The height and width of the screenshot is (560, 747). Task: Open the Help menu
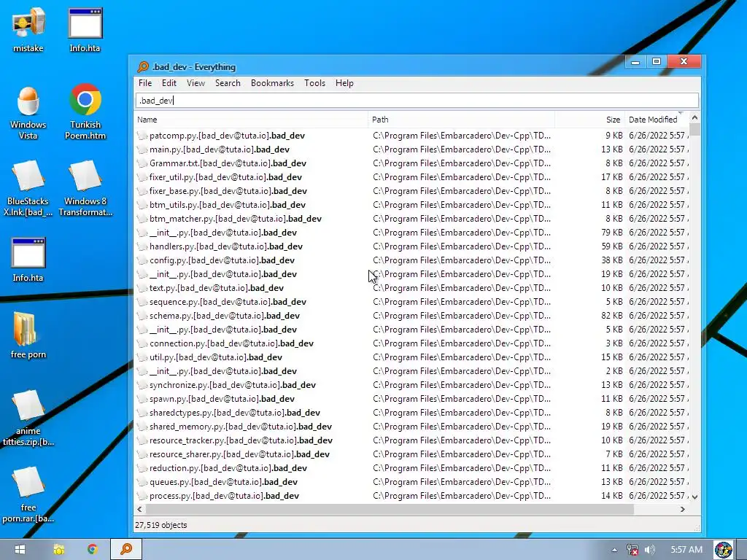tap(344, 83)
